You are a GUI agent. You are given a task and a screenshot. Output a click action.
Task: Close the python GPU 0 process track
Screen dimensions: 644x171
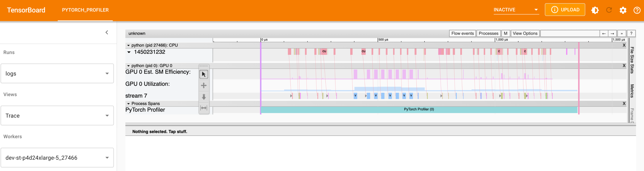click(x=624, y=66)
